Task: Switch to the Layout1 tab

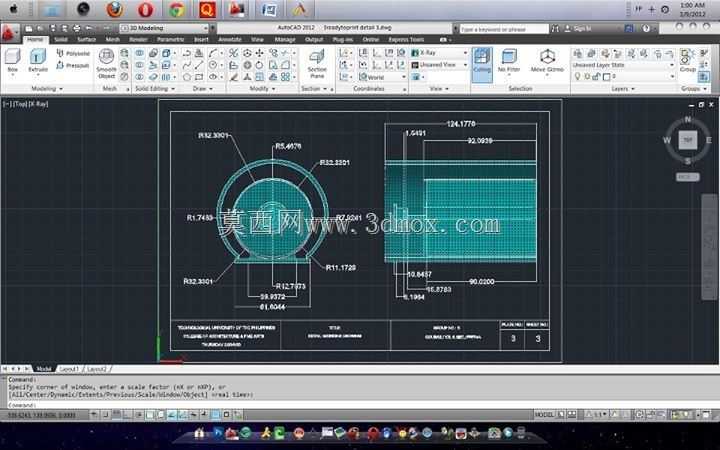Action: pos(69,369)
